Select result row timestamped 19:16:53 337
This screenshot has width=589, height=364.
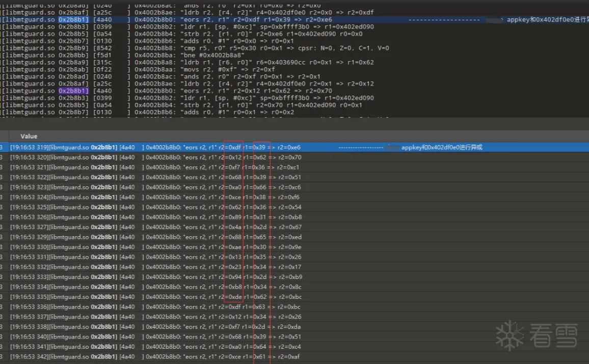point(294,317)
